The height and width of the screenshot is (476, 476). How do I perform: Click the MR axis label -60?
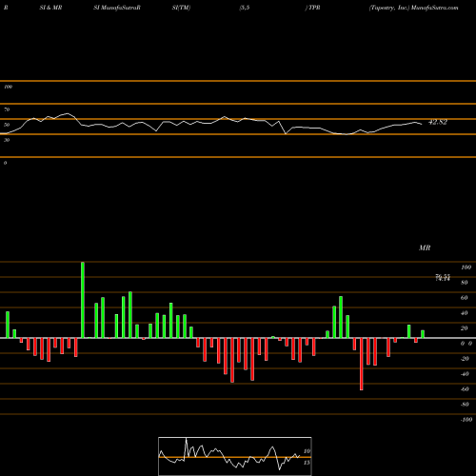[x=465, y=389]
